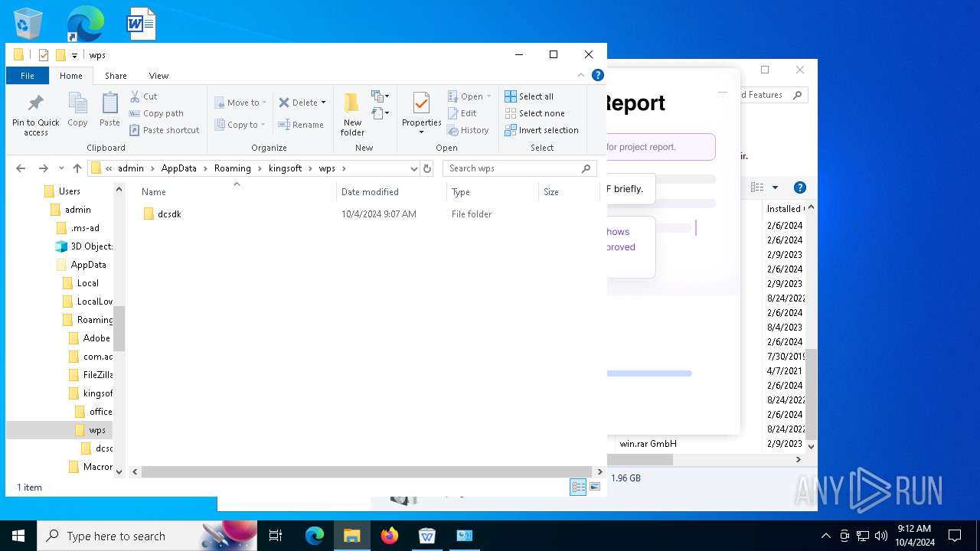
Task: Open Recent locations dropdown arrow
Action: tap(61, 168)
